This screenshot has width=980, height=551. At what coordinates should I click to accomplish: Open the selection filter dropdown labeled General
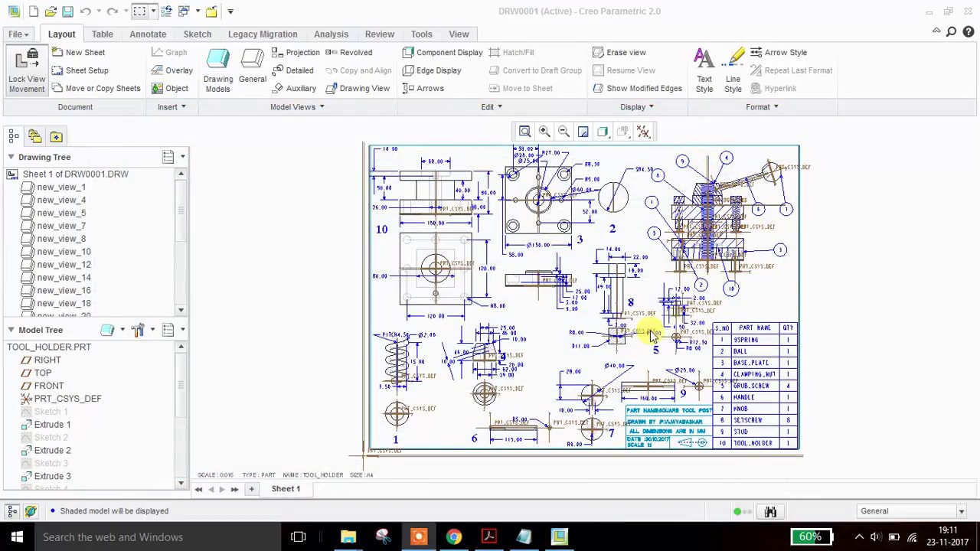(x=910, y=511)
